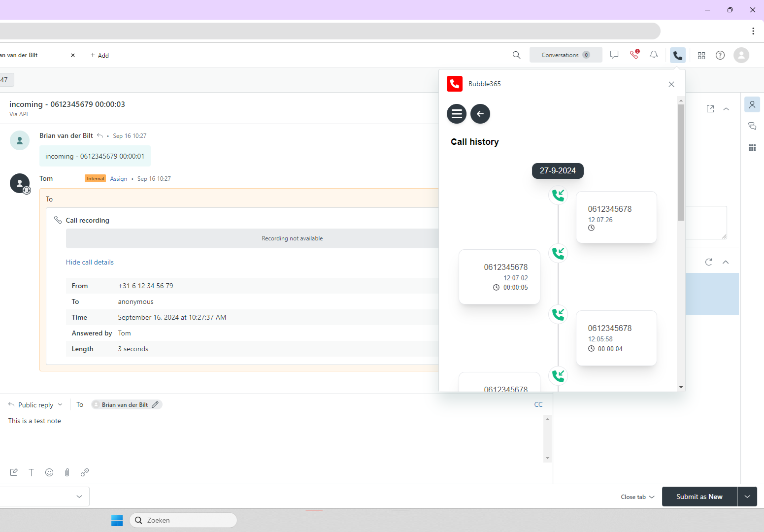Open the Zendesk products grid icon
764x532 pixels.
pos(701,55)
